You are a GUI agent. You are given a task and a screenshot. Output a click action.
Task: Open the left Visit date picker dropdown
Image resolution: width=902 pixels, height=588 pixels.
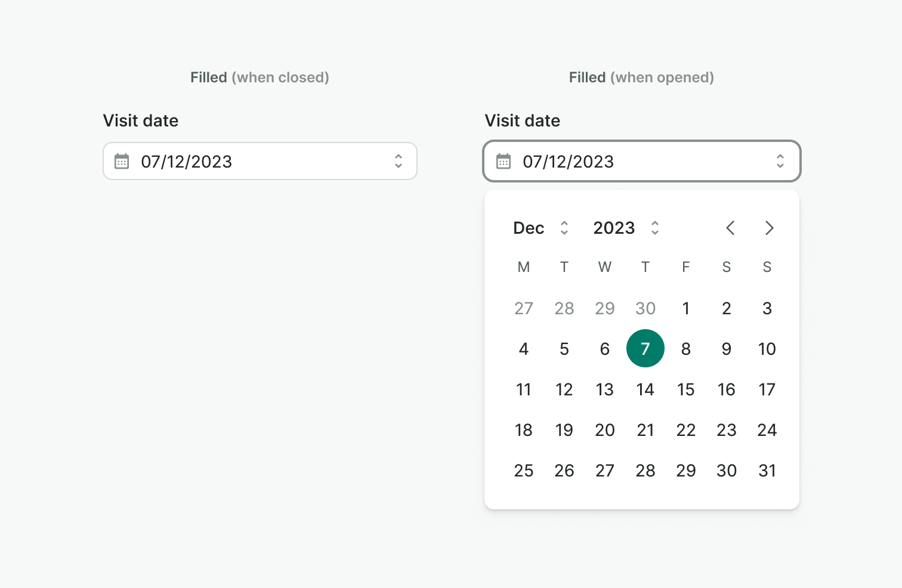pyautogui.click(x=260, y=161)
